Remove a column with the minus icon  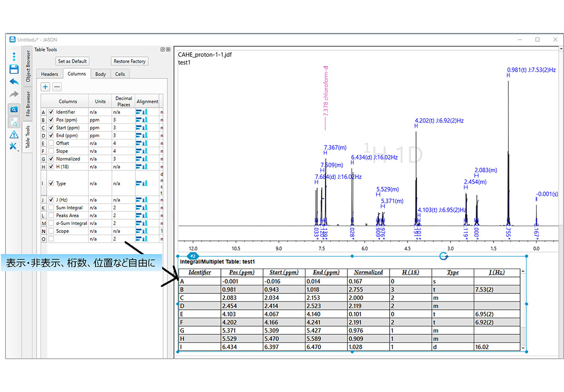(56, 87)
